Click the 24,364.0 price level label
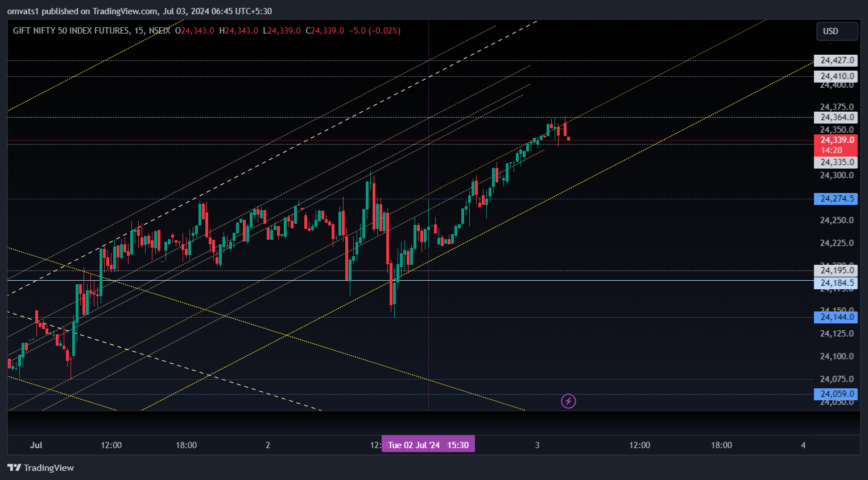The height and width of the screenshot is (480, 868). click(x=836, y=117)
